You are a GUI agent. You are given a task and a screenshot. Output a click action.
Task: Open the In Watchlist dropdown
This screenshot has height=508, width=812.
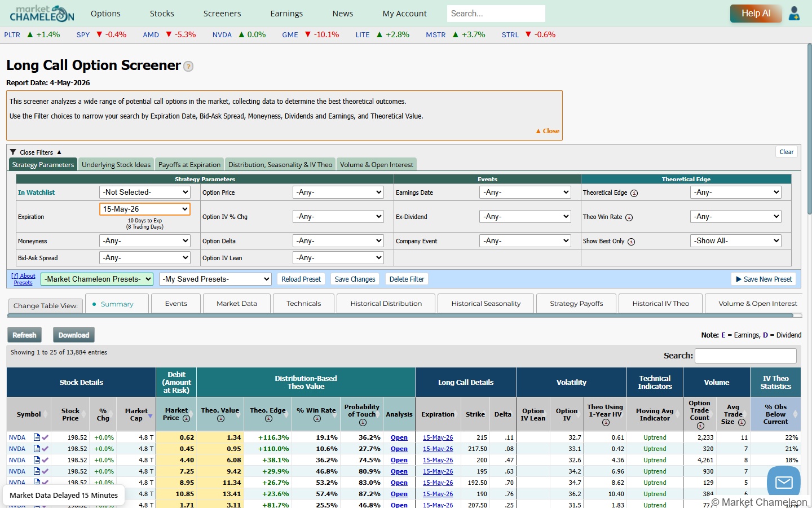[145, 192]
